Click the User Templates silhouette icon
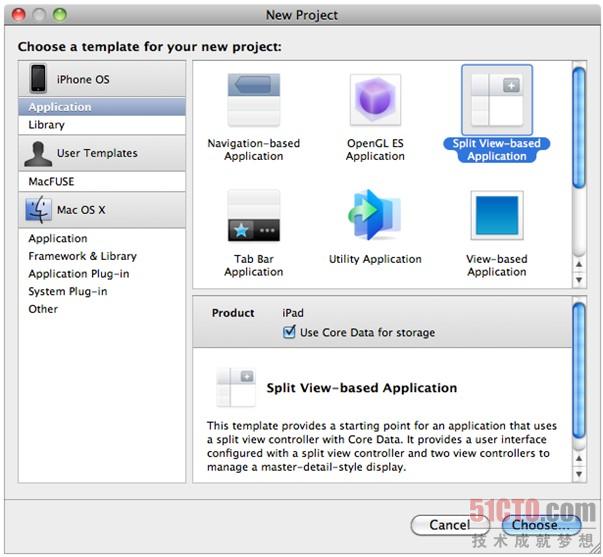 38,153
